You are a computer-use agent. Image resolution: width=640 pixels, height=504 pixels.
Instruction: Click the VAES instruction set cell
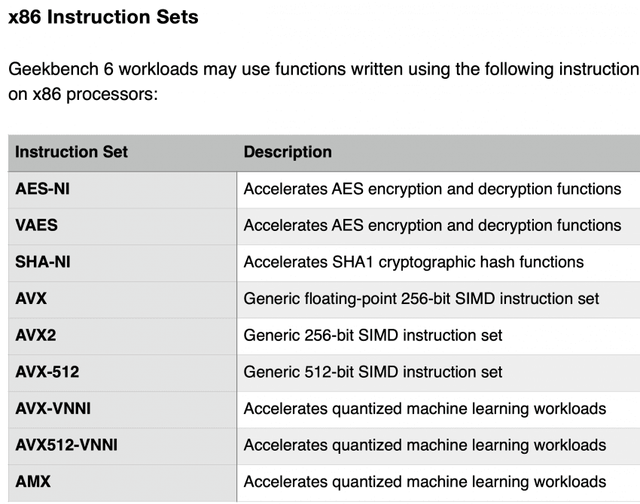(x=37, y=226)
